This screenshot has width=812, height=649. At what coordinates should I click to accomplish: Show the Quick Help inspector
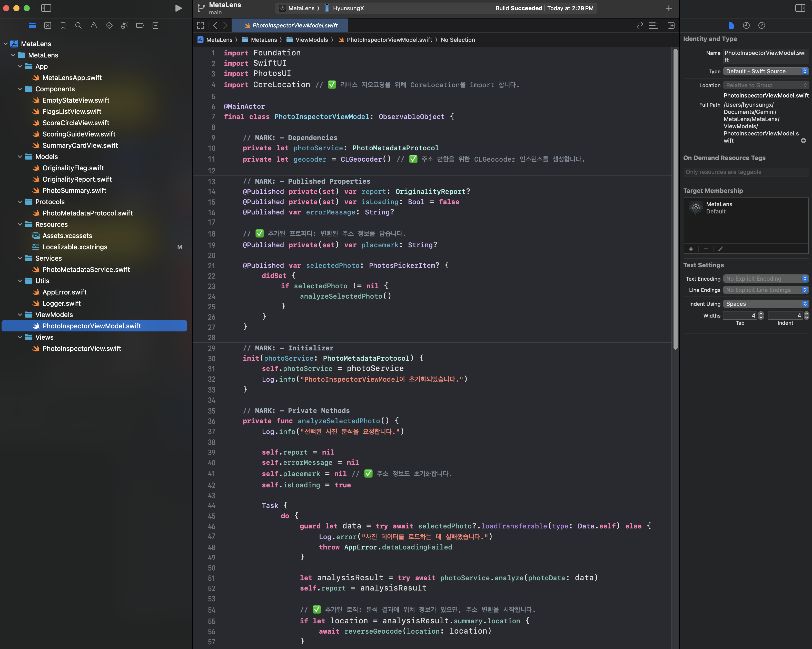pyautogui.click(x=761, y=26)
